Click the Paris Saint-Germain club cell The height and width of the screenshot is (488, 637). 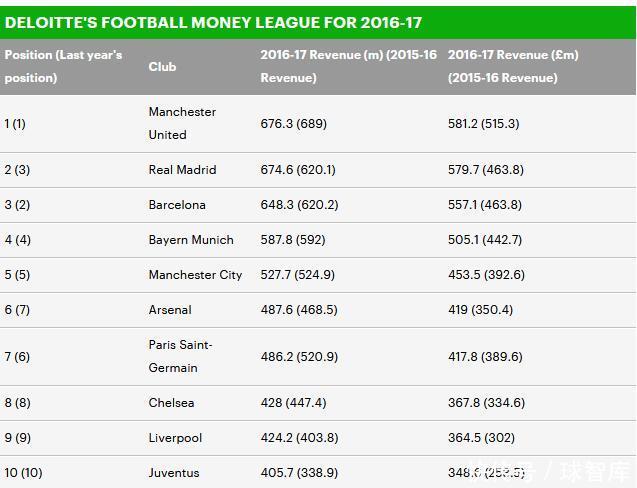(180, 356)
